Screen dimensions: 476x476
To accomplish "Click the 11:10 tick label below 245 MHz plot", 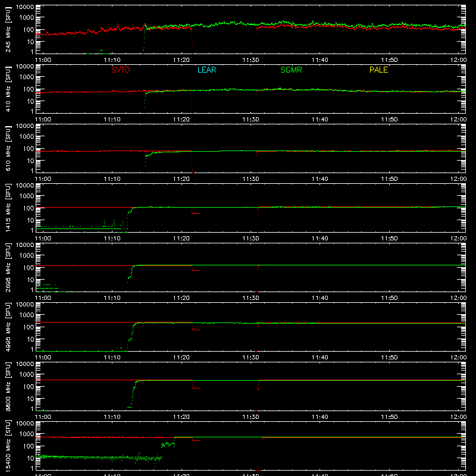I will tap(112, 60).
